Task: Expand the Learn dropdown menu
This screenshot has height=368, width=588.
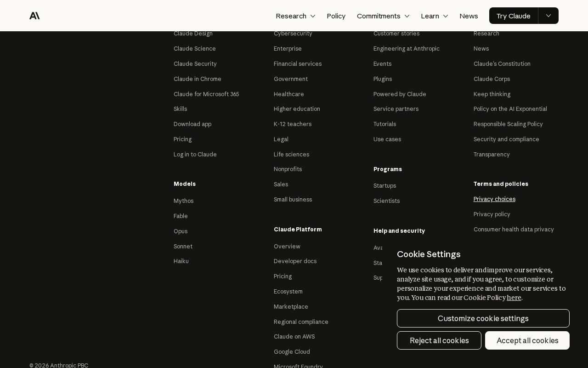Action: click(x=435, y=16)
